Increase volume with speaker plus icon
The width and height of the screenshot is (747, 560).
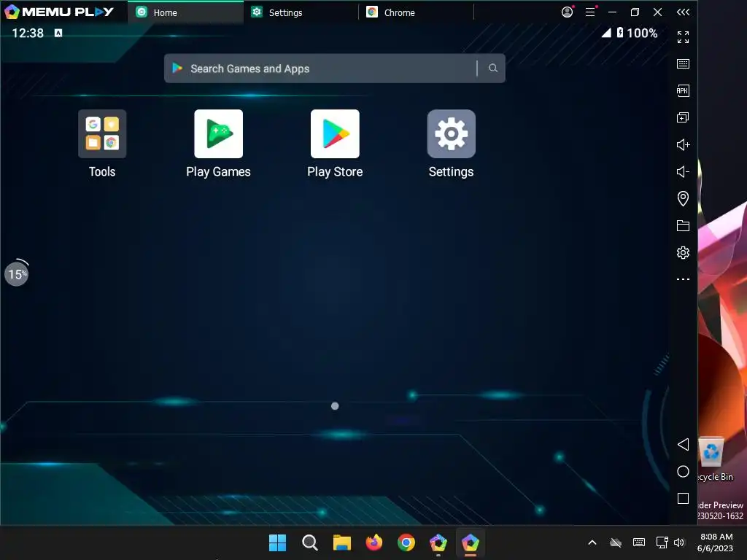(683, 145)
